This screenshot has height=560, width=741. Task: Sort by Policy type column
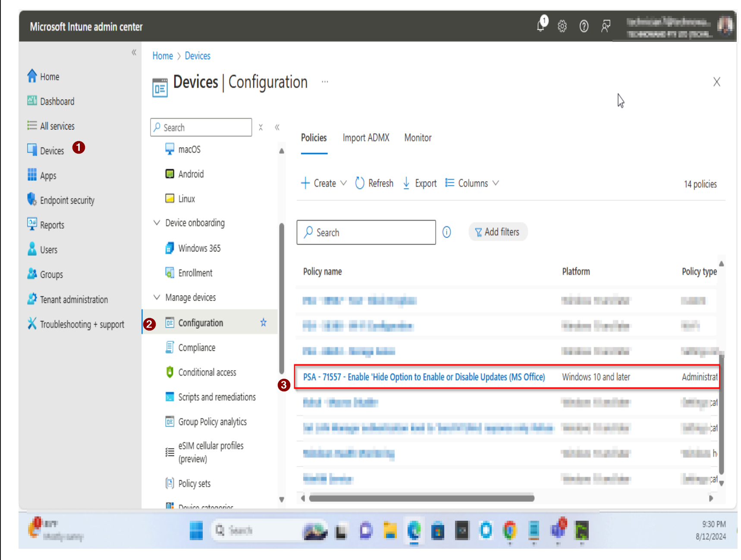click(699, 271)
